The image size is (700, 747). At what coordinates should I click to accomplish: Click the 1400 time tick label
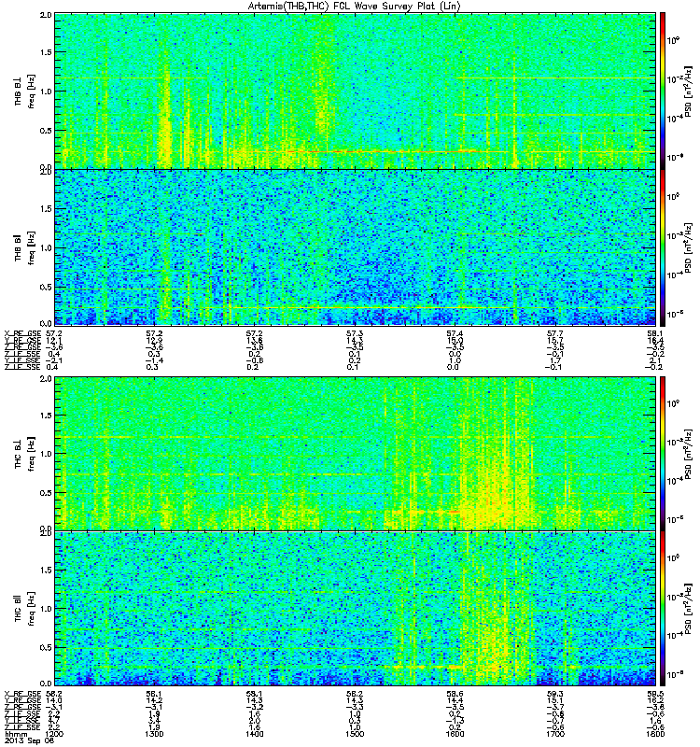pos(254,734)
